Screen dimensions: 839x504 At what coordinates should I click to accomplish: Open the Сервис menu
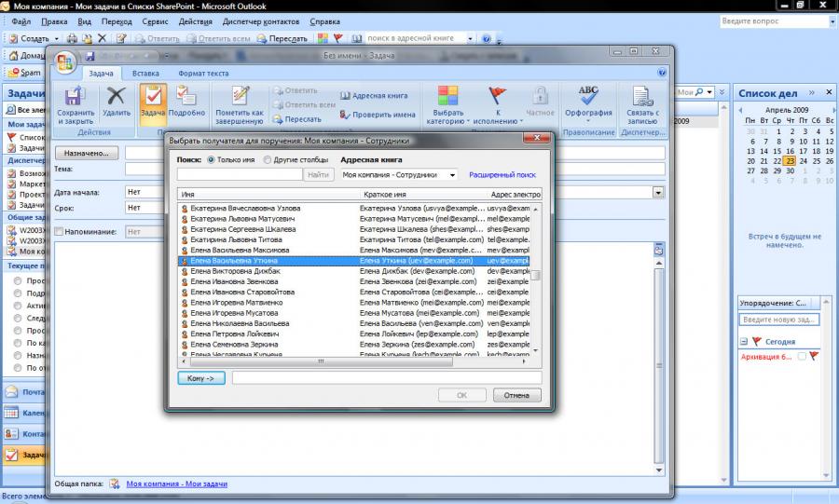click(x=155, y=22)
